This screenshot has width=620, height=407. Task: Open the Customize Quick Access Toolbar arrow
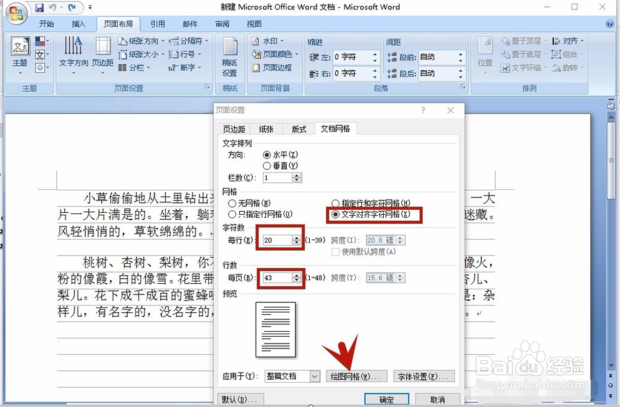(90, 8)
